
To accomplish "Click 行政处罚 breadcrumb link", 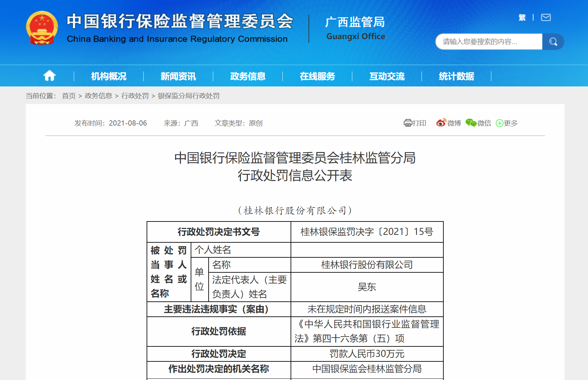I will (x=135, y=96).
